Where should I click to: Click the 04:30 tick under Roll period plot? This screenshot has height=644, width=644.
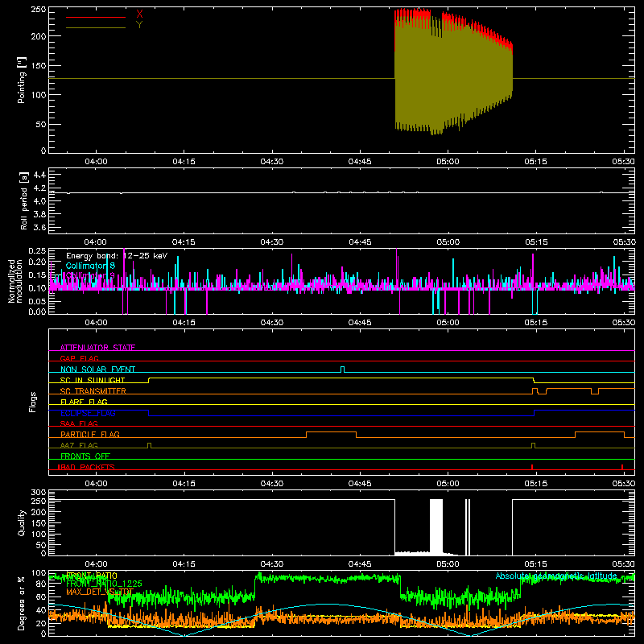(271, 242)
